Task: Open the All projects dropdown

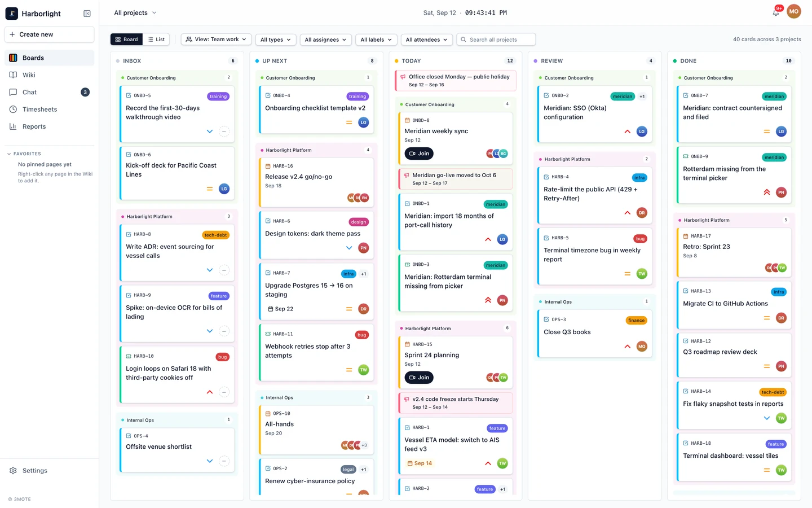Action: 135,12
